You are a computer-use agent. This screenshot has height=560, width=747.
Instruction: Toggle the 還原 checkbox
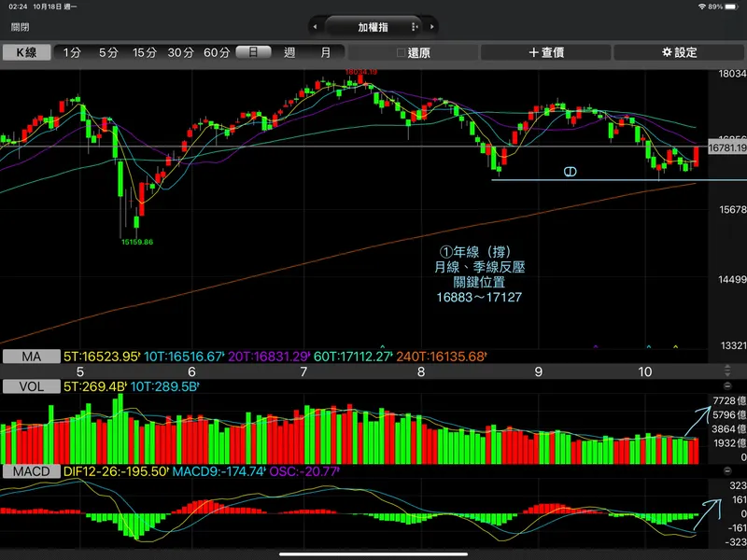pos(402,52)
